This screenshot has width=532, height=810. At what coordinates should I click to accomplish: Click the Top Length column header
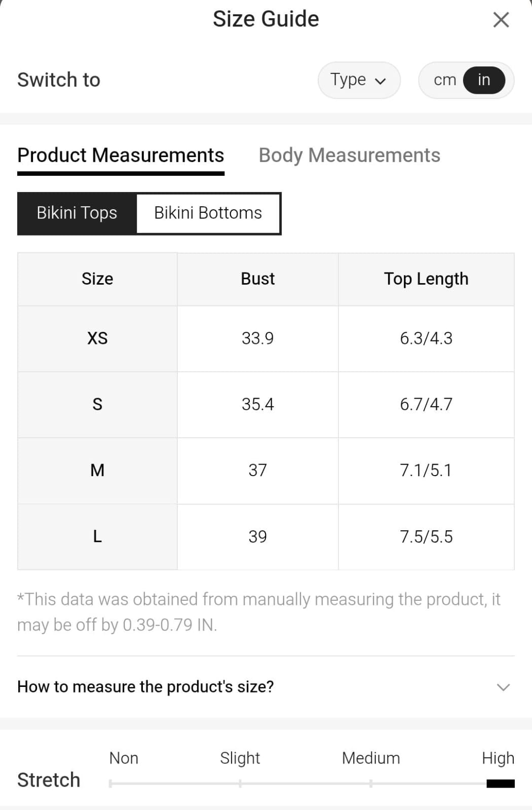[x=426, y=279]
